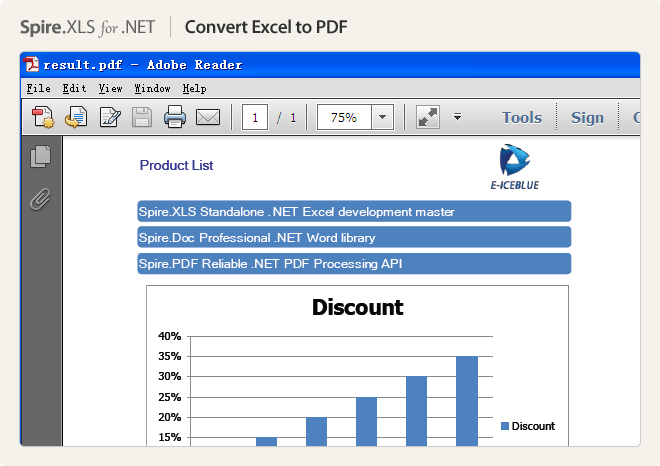
Task: Click the convert/export file toolbar icon
Action: tap(76, 117)
